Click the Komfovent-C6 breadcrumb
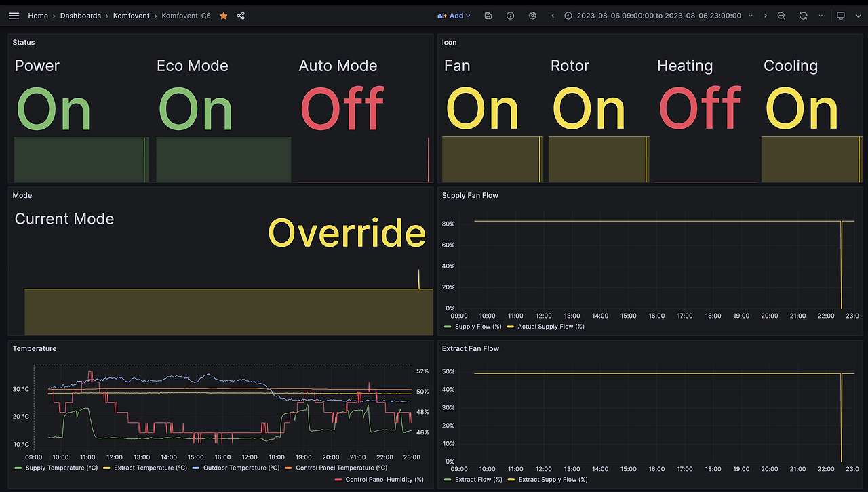Image resolution: width=868 pixels, height=492 pixels. click(186, 16)
